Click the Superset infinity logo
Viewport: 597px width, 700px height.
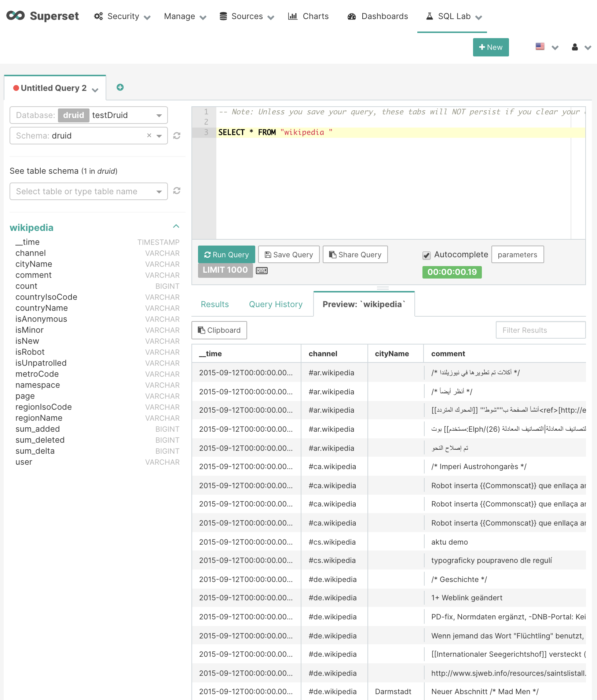point(15,16)
